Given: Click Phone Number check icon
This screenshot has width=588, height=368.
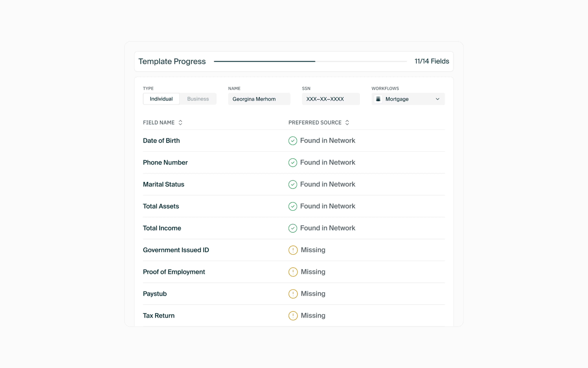Looking at the screenshot, I should 292,163.
